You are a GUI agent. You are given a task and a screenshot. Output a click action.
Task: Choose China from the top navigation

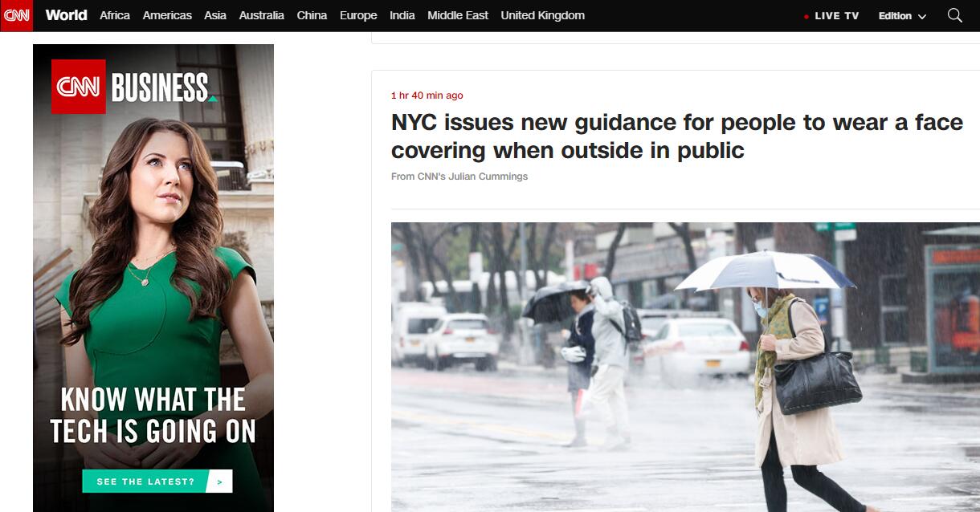[312, 15]
